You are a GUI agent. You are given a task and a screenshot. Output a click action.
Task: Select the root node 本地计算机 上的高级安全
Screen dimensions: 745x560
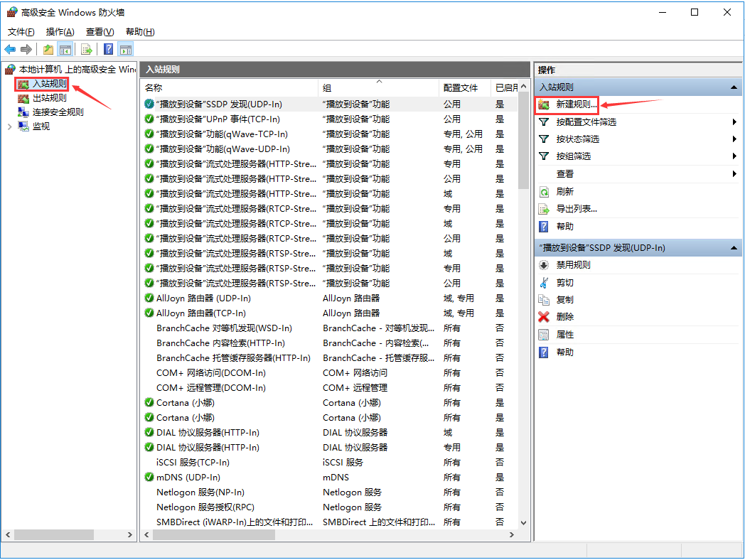[x=77, y=70]
